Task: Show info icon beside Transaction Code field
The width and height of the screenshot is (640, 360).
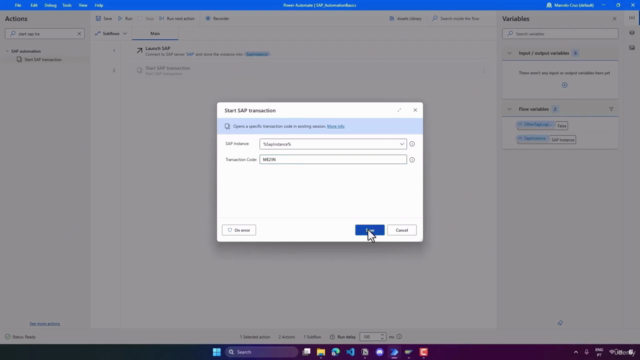Action: click(412, 160)
